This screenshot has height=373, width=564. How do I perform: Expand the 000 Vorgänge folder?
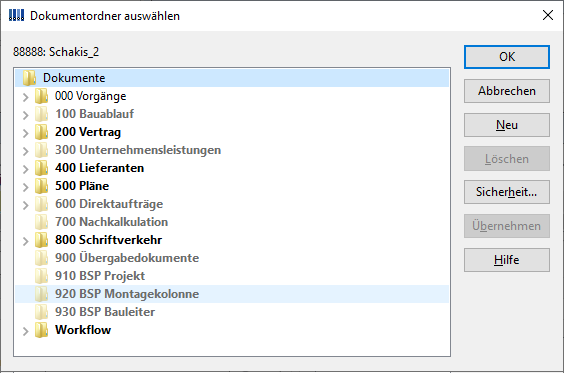point(25,97)
